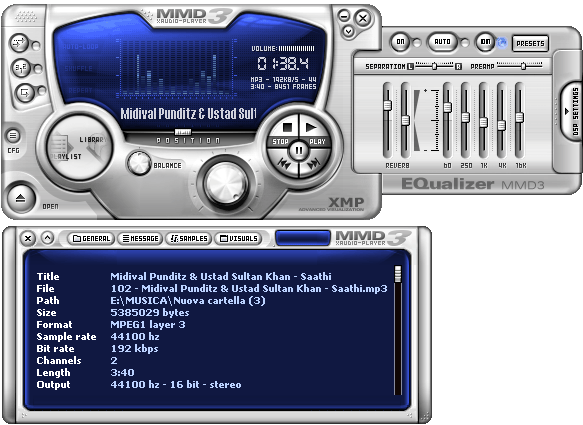Pause the track with the center pause button
583x425 pixels.
click(x=299, y=150)
